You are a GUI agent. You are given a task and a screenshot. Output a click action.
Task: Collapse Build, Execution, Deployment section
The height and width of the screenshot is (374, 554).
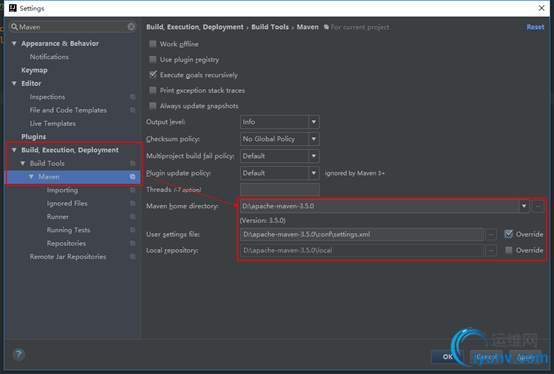tap(14, 150)
